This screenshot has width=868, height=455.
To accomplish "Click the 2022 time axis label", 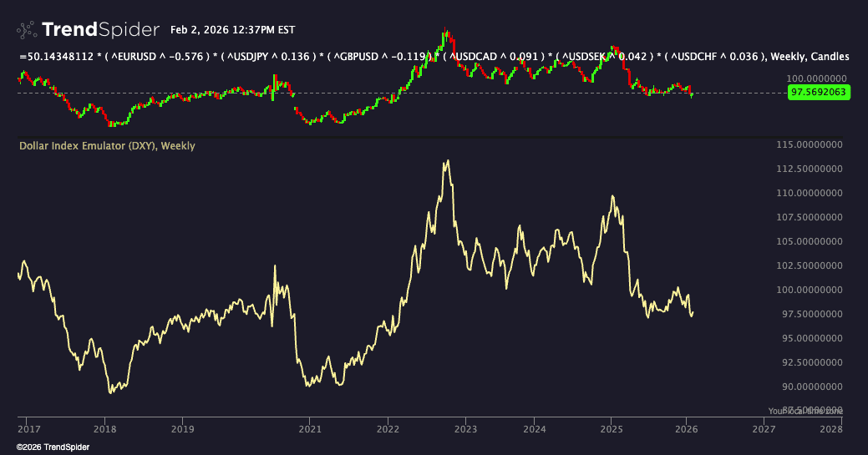I will [388, 429].
